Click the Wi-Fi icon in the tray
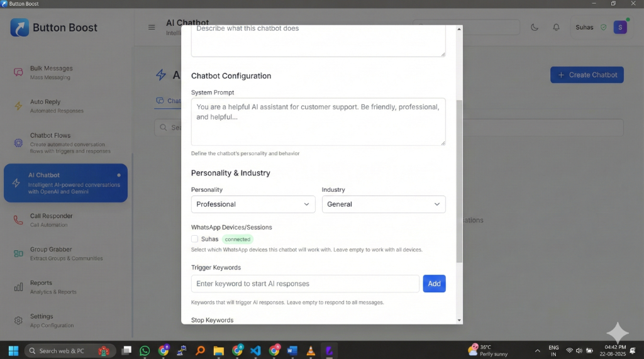Image resolution: width=644 pixels, height=359 pixels. (569, 351)
